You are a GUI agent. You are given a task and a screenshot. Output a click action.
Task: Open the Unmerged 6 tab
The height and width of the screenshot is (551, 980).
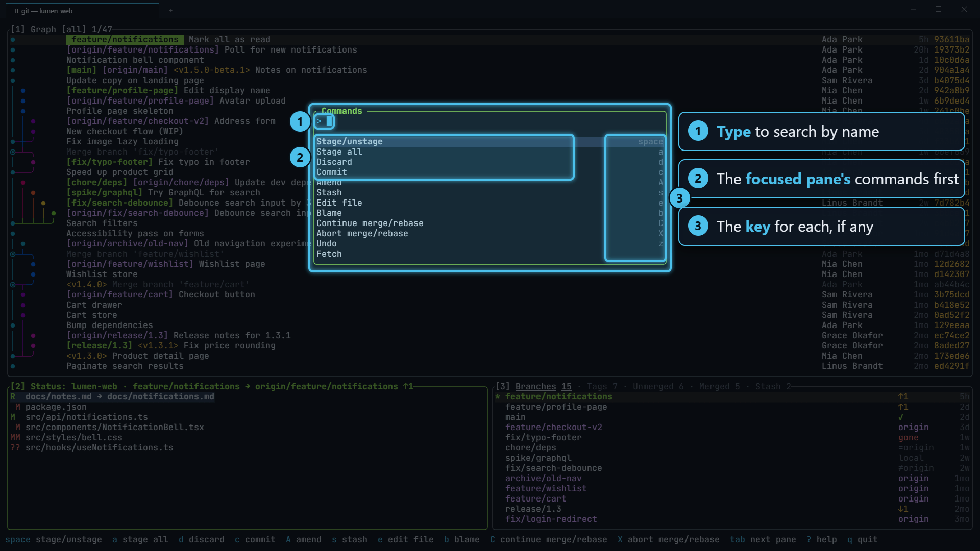(x=658, y=387)
